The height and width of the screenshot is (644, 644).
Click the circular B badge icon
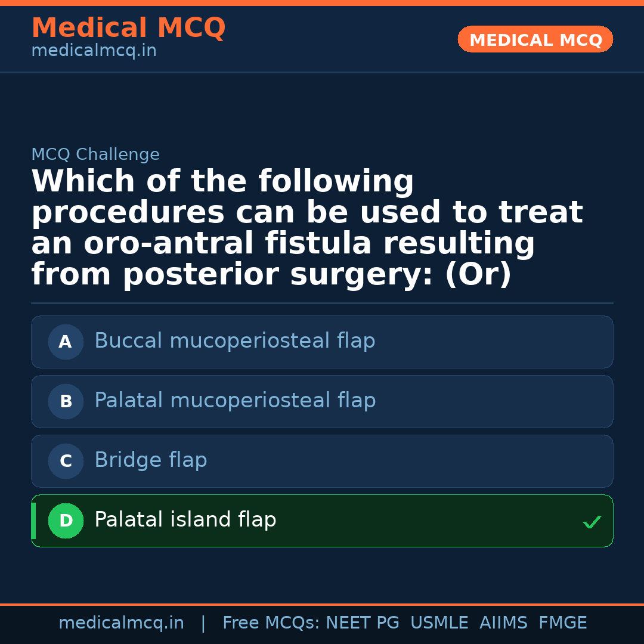[66, 401]
